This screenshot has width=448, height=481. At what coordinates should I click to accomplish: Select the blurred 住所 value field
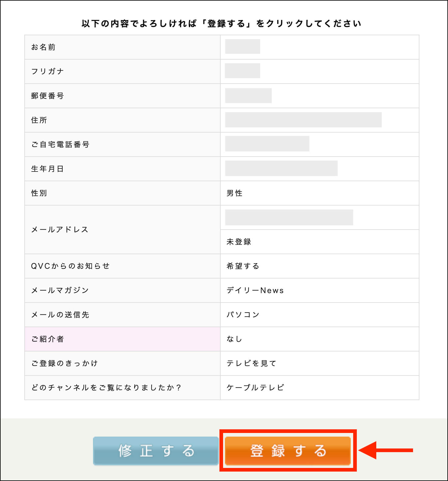pyautogui.click(x=303, y=120)
